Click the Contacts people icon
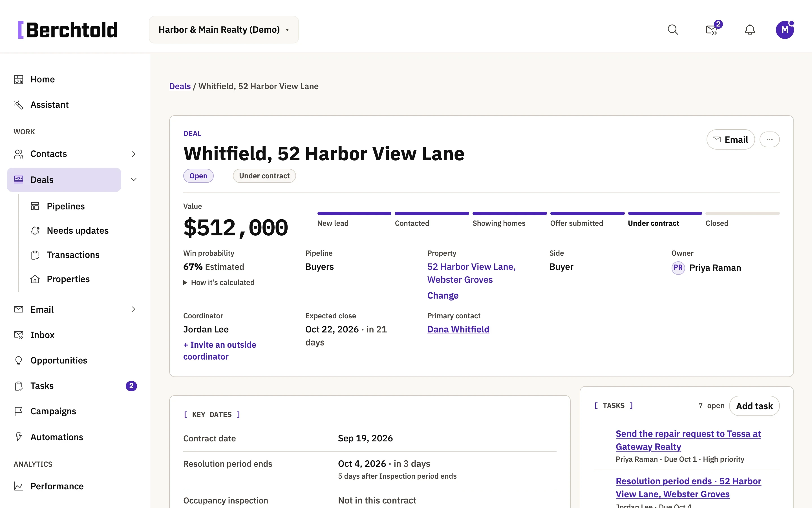Viewport: 812px width, 508px height. point(18,154)
